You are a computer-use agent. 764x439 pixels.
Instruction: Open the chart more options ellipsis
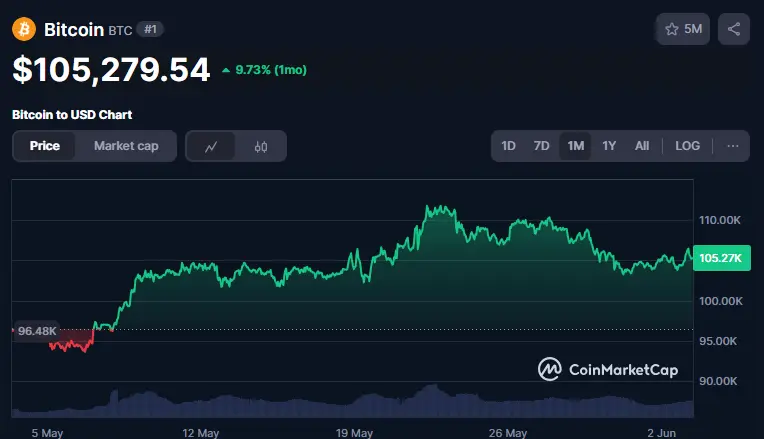pos(732,146)
